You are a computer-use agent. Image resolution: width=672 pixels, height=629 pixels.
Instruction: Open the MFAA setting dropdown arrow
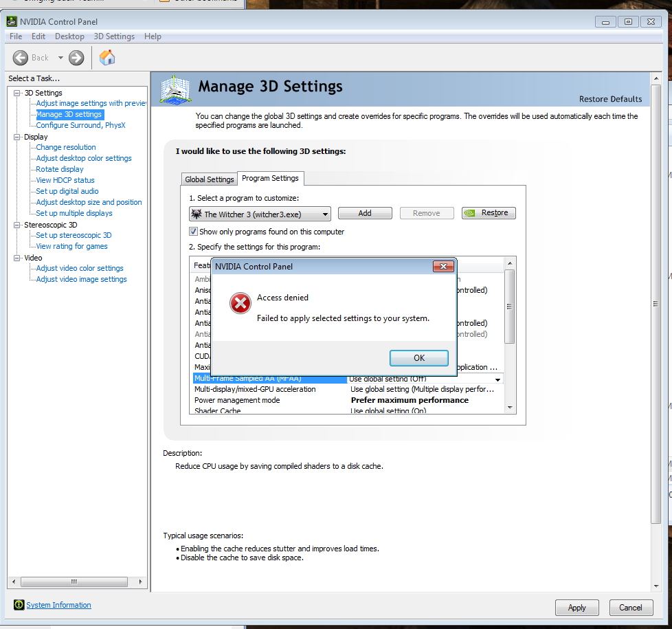[x=497, y=379]
